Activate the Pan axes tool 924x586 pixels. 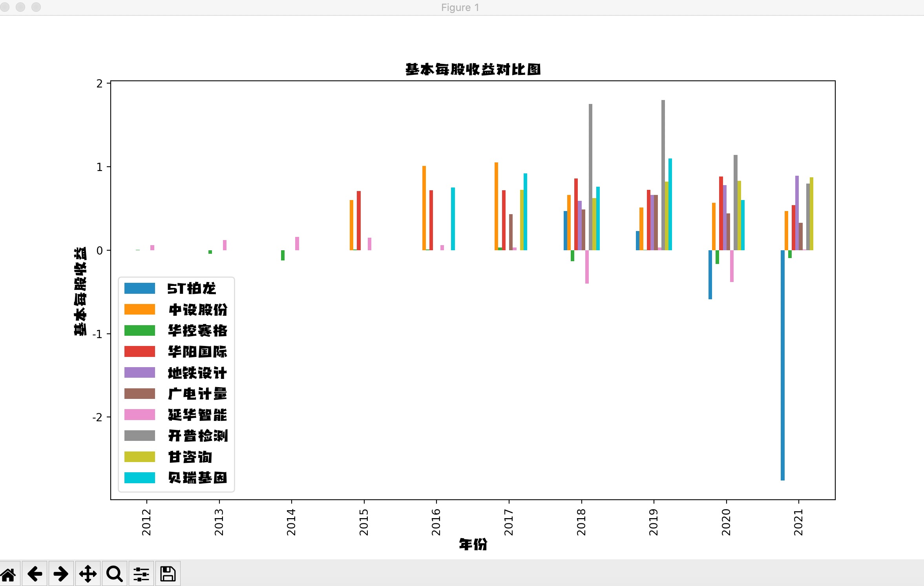[88, 574]
